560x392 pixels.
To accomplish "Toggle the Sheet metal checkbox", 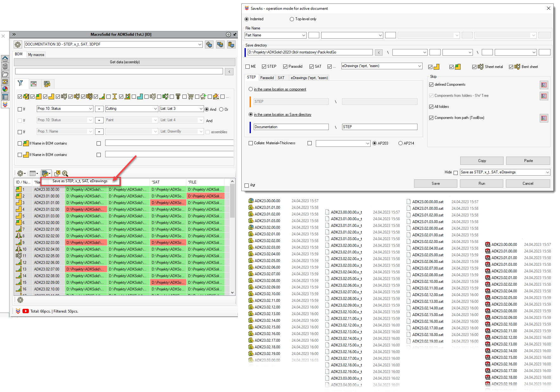I will (x=474, y=67).
